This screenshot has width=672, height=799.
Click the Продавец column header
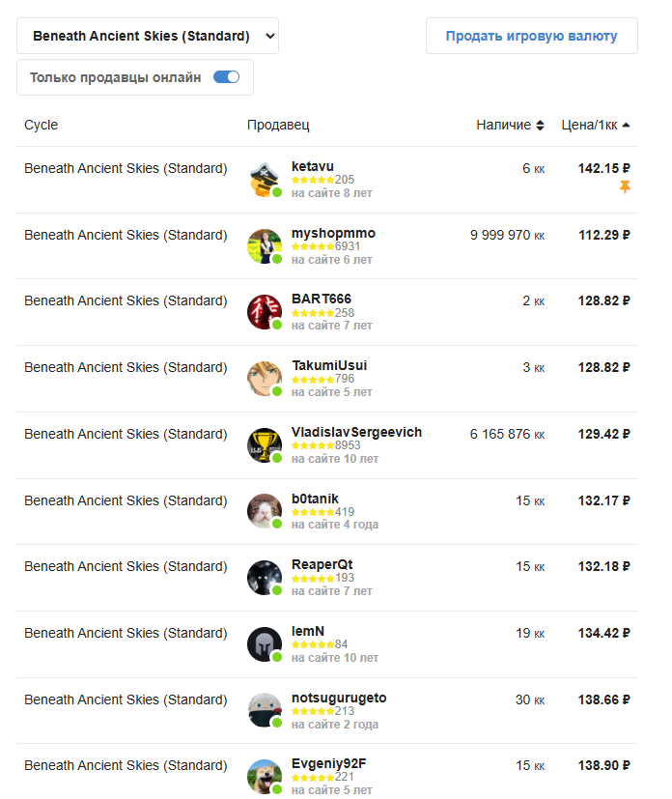tap(278, 125)
